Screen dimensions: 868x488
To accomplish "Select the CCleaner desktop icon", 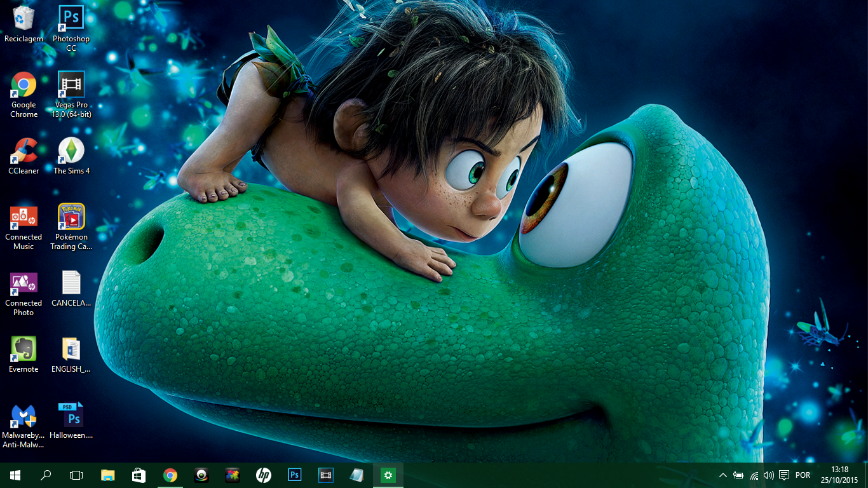I will [24, 151].
